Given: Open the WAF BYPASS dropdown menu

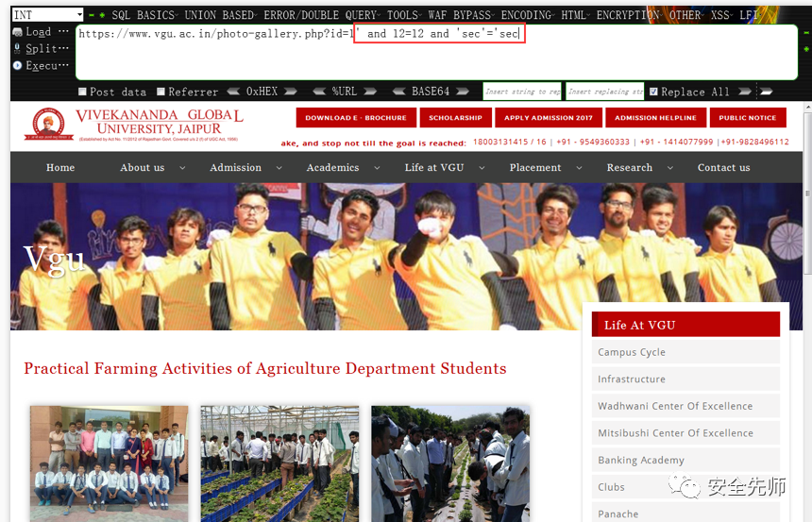Looking at the screenshot, I should coord(462,15).
